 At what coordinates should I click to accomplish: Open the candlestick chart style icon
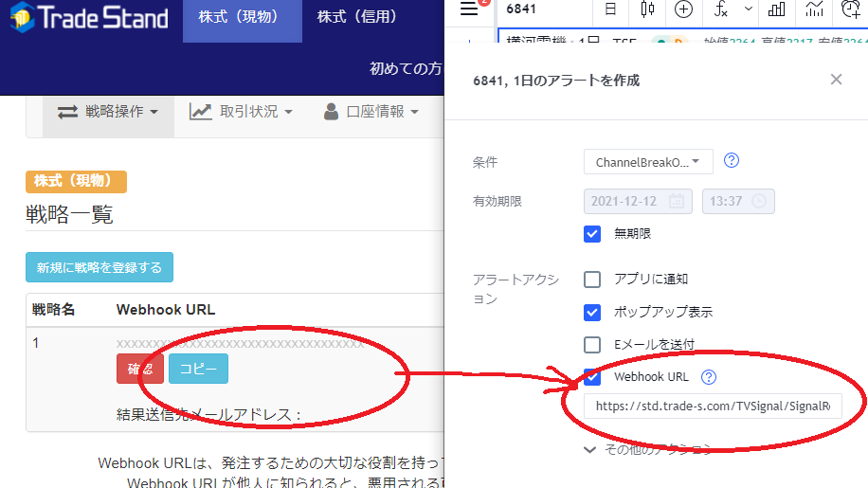point(647,9)
